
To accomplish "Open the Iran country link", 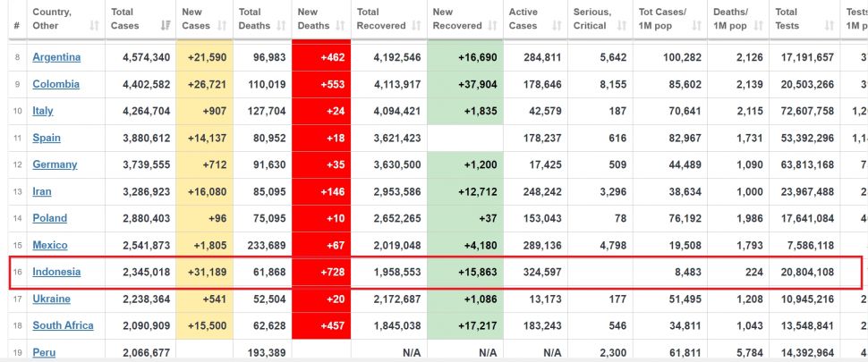I will 42,192.
